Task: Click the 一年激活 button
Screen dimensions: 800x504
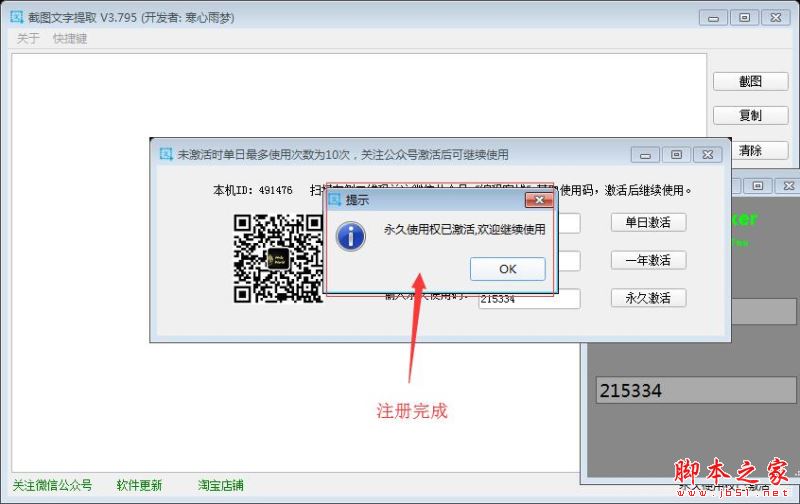Action: point(648,260)
